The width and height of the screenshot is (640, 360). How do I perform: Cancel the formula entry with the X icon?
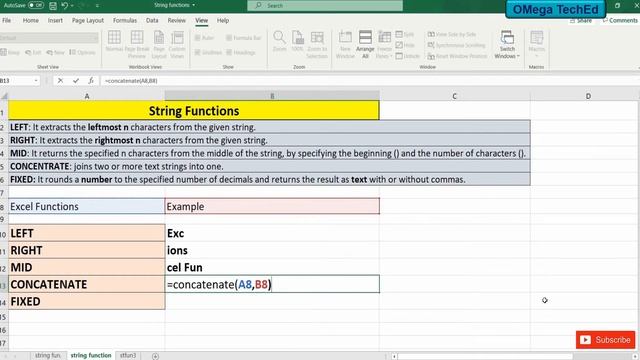[x=60, y=81]
